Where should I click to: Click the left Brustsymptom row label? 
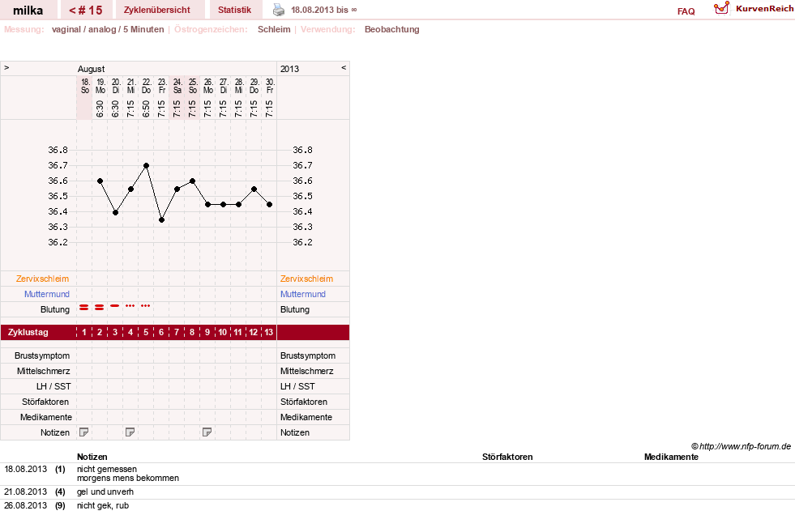point(42,355)
